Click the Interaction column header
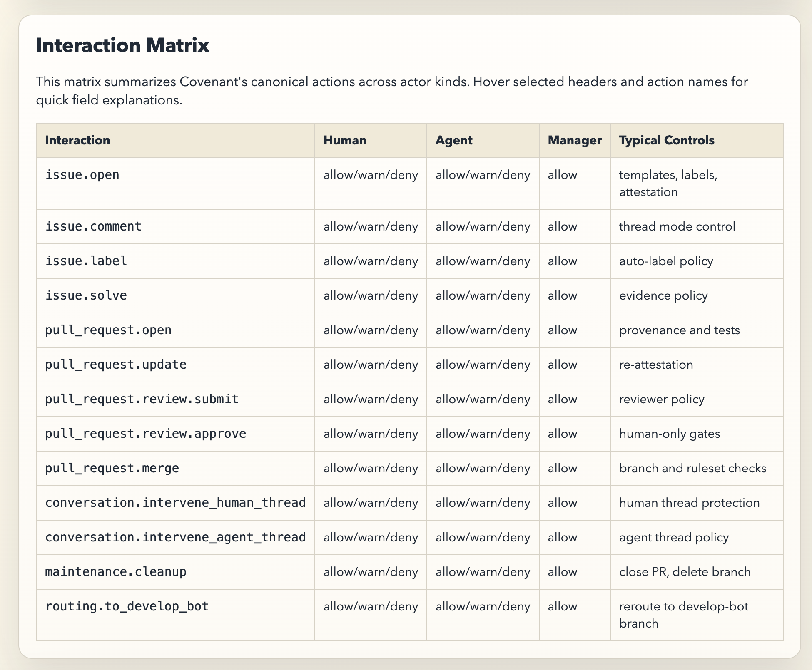Screen dimensions: 812x670 [x=78, y=140]
